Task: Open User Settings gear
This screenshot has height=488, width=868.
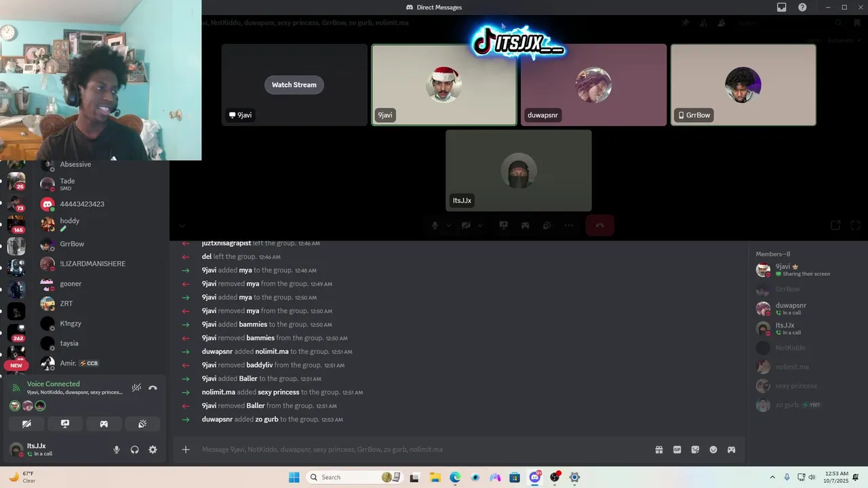Action: 153,449
